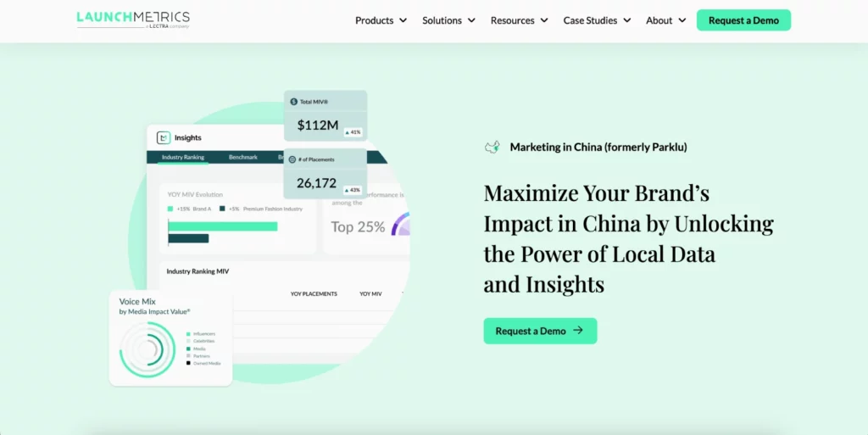Click YOY PLACEMENTS column header
868x435 pixels.
coord(314,294)
